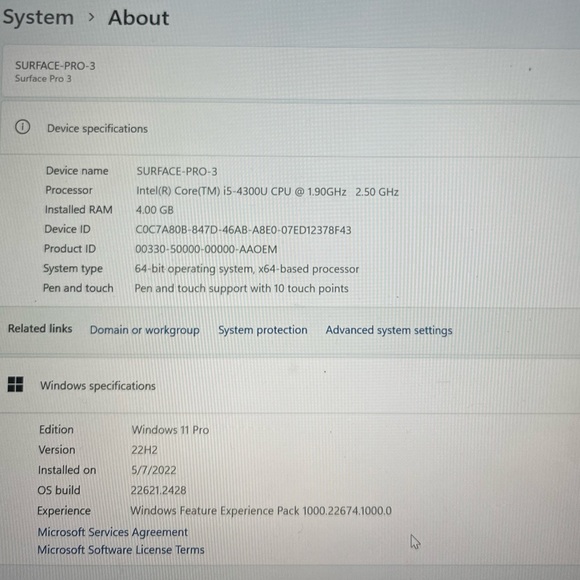Select the OS build value 22621.2428
The width and height of the screenshot is (580, 580).
[158, 490]
